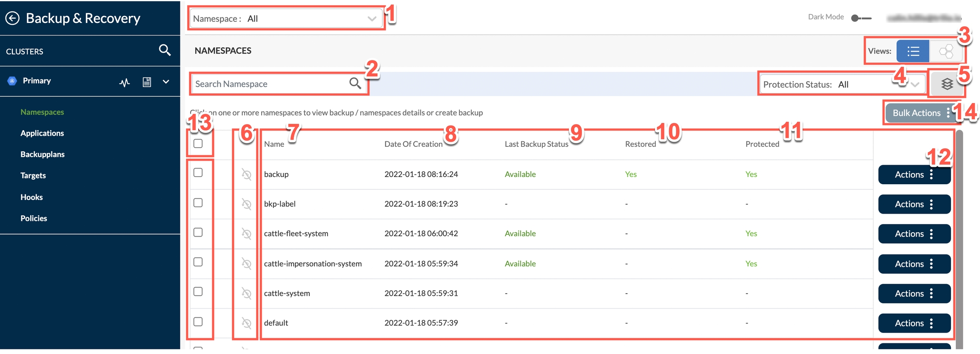Click the back arrow beside Backup & Recovery

coord(12,18)
